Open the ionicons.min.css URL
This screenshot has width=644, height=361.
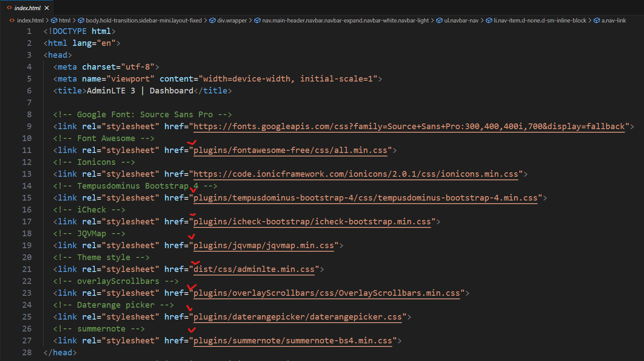pyautogui.click(x=356, y=174)
